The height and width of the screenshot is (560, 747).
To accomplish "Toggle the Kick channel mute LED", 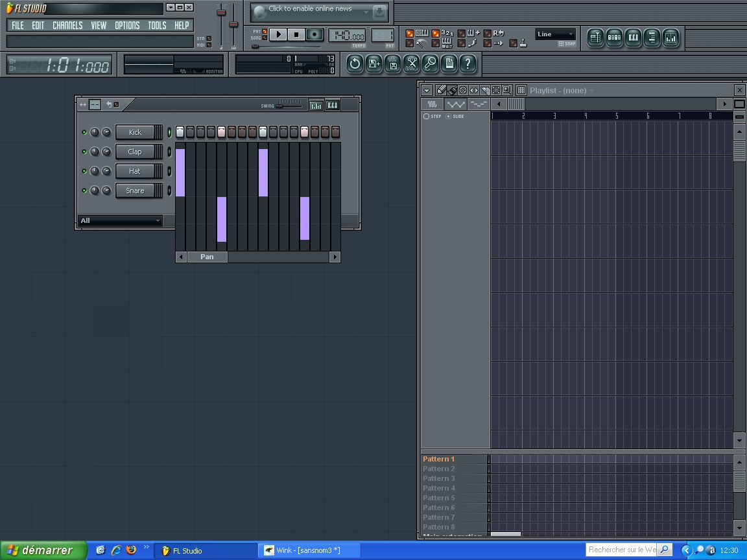I will (84, 132).
